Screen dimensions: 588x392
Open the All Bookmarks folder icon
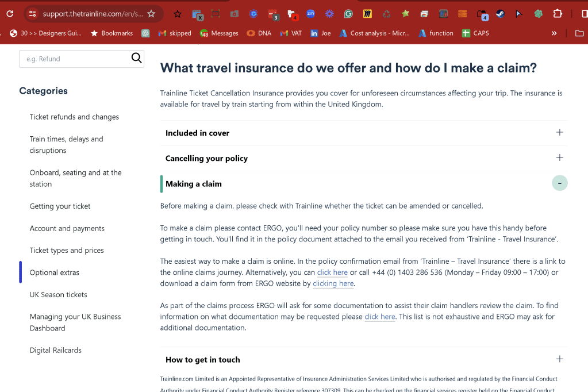[x=579, y=33]
